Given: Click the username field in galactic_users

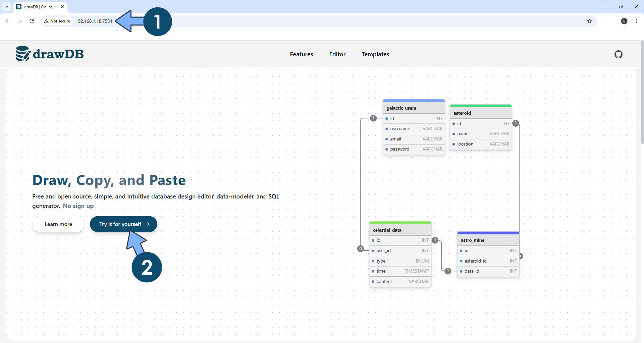Looking at the screenshot, I should 414,128.
